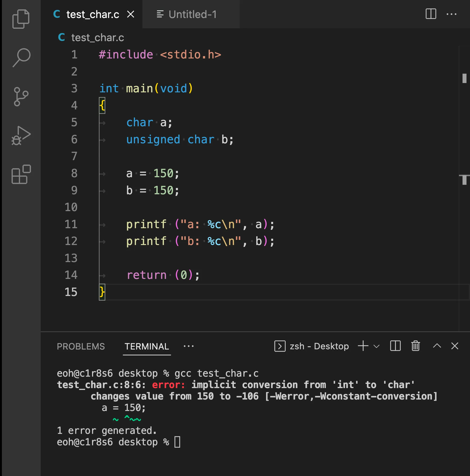Open the Search view
The width and height of the screenshot is (470, 476).
pos(21,58)
